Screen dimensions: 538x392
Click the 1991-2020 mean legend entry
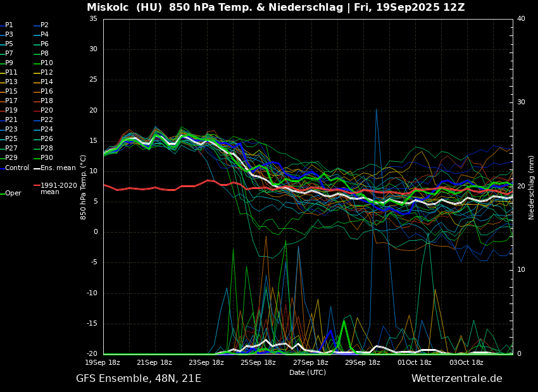[58, 188]
